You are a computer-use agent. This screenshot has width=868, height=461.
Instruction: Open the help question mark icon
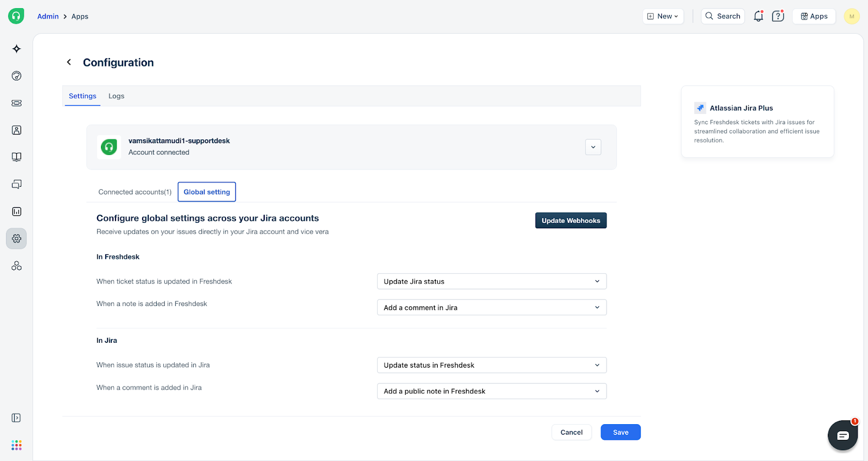pos(778,16)
